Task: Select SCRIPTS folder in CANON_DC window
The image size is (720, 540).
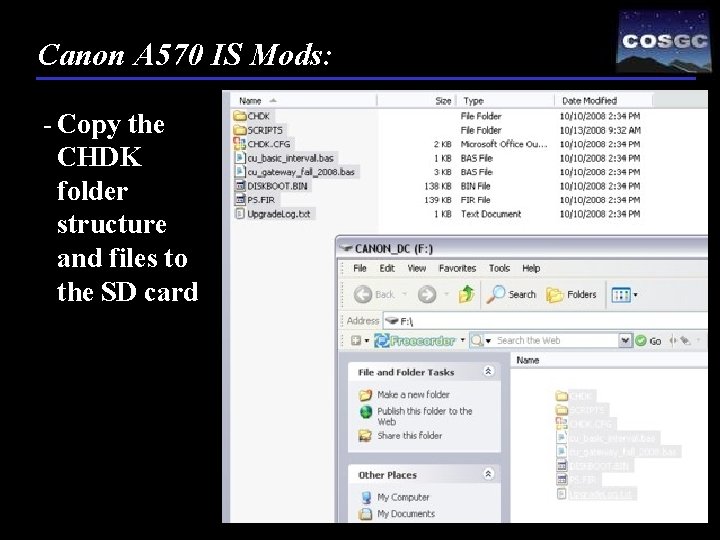Action: click(x=582, y=410)
